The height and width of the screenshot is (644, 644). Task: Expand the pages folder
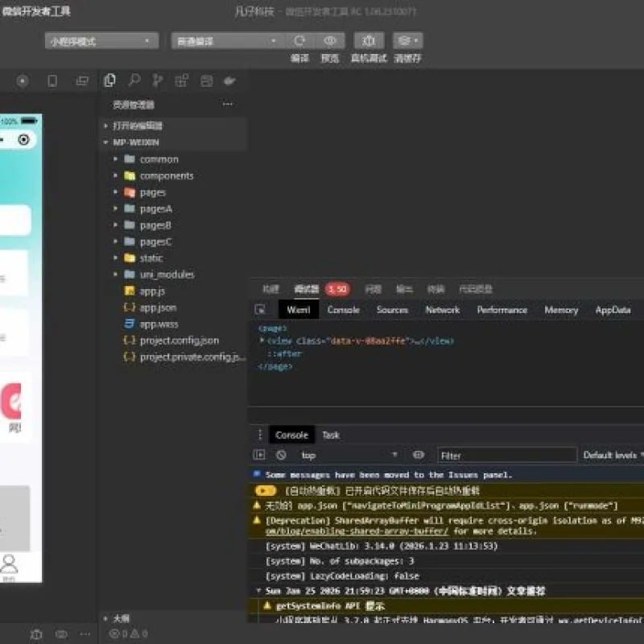115,192
